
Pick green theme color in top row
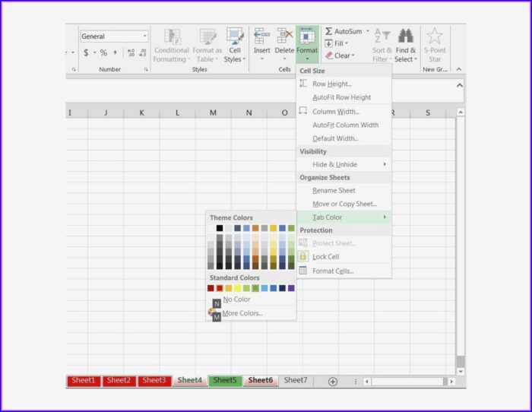(x=291, y=228)
